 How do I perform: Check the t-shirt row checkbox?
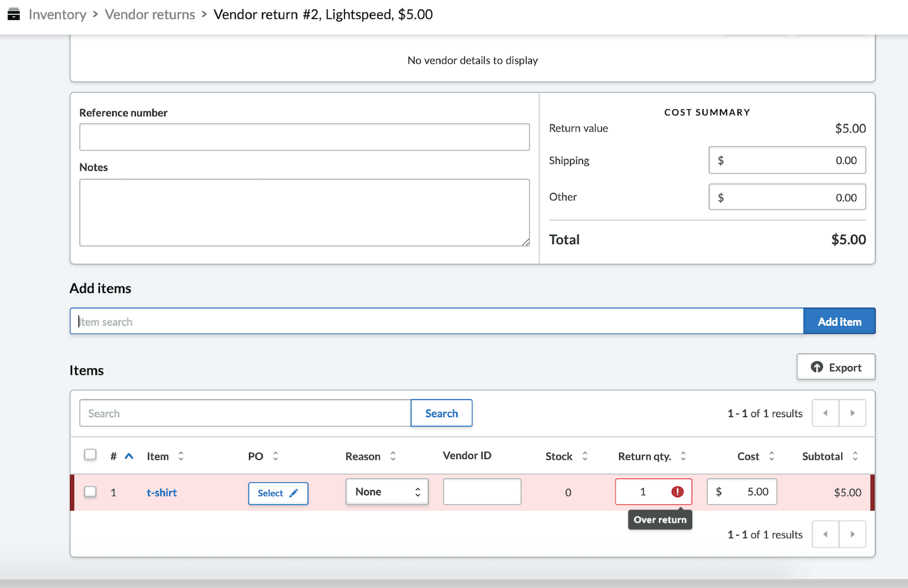click(90, 492)
